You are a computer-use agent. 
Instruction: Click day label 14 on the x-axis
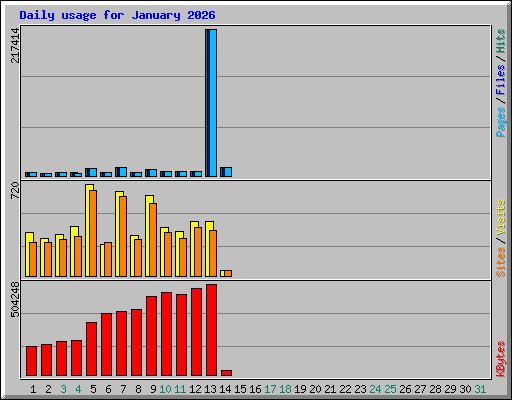225,389
